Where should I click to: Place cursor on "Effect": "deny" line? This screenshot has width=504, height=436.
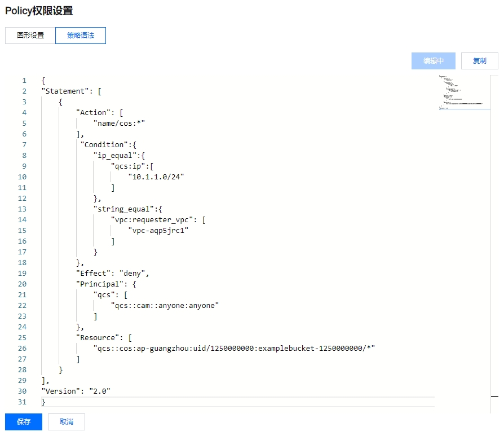point(113,274)
